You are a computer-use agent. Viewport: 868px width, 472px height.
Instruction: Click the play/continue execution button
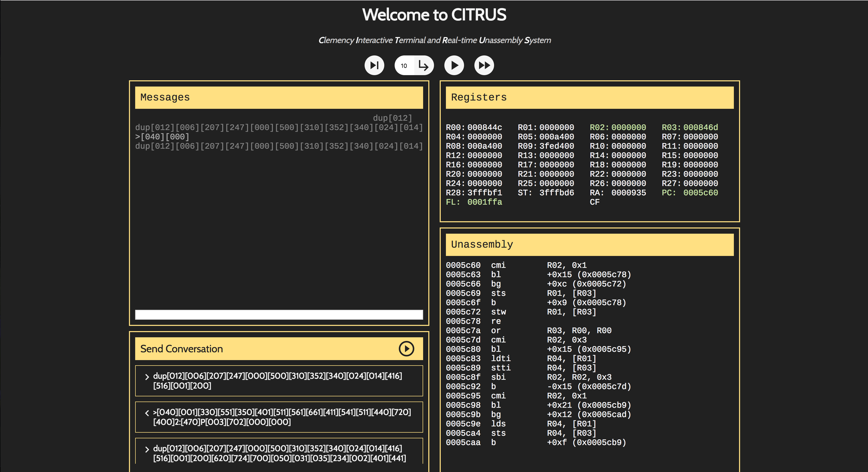pos(454,65)
